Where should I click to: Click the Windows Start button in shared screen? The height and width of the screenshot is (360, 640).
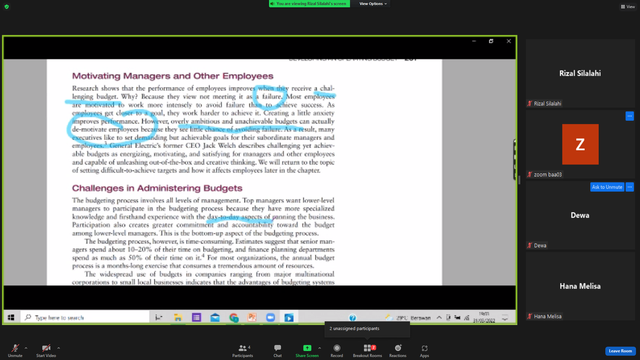[x=11, y=317]
